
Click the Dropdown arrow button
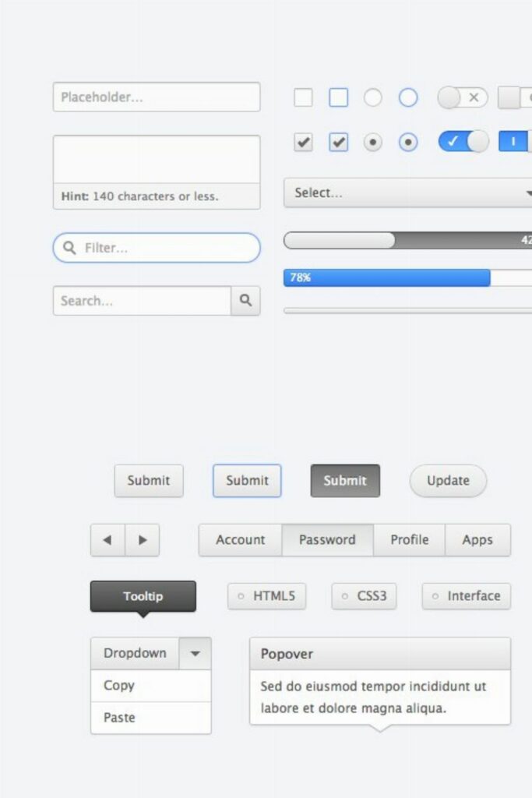196,654
